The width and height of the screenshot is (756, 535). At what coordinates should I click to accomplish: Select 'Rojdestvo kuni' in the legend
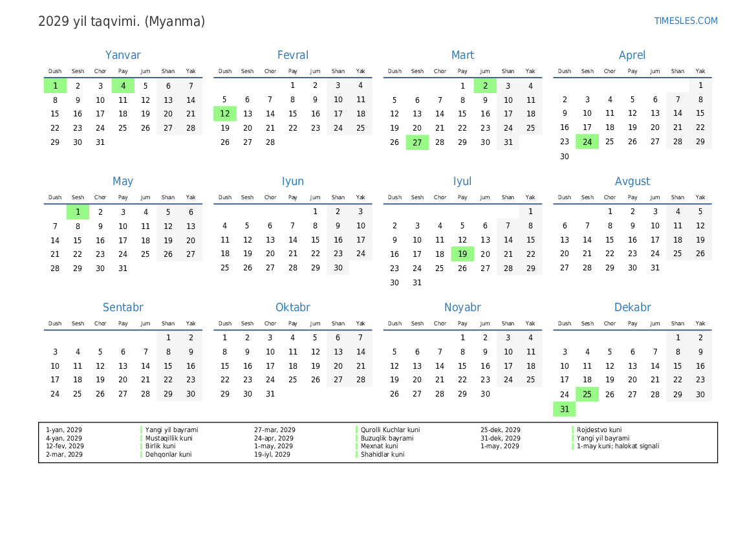599,430
